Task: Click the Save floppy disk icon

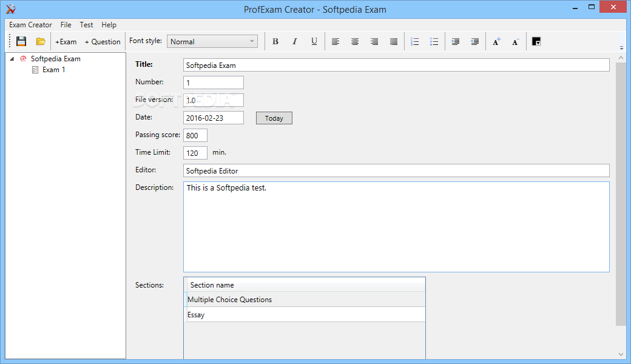Action: [x=21, y=41]
